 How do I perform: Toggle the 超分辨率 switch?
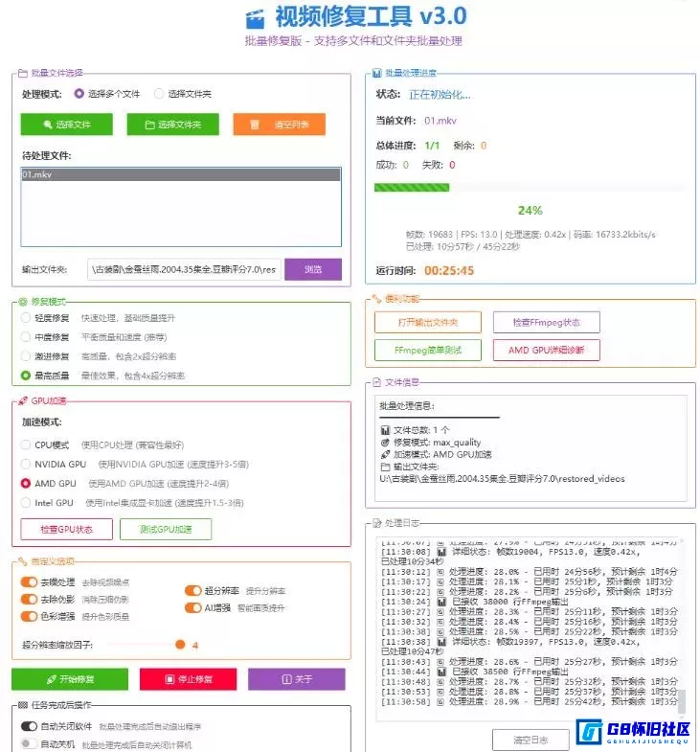click(192, 590)
